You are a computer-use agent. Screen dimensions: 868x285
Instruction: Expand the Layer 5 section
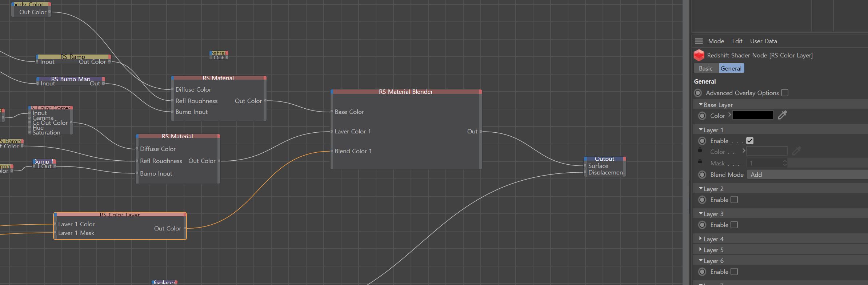(x=701, y=249)
